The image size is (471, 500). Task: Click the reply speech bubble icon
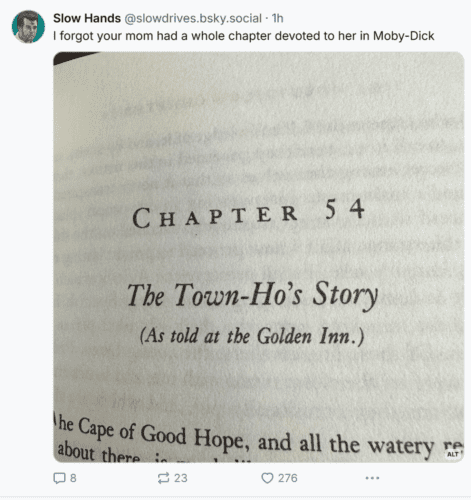(x=59, y=478)
